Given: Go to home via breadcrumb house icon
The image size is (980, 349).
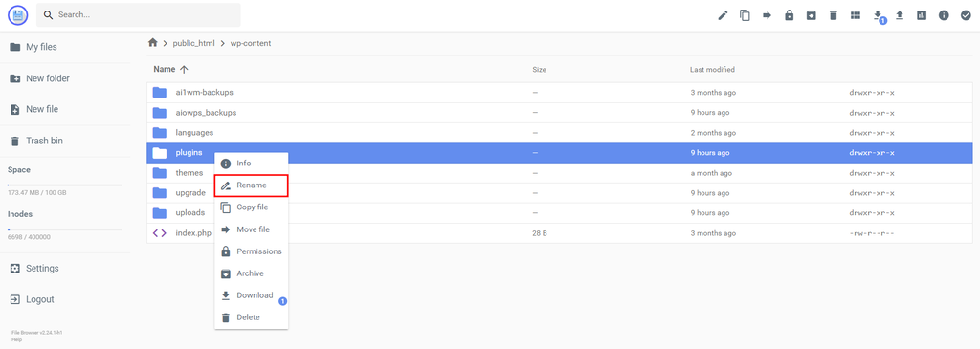Looking at the screenshot, I should pos(152,43).
